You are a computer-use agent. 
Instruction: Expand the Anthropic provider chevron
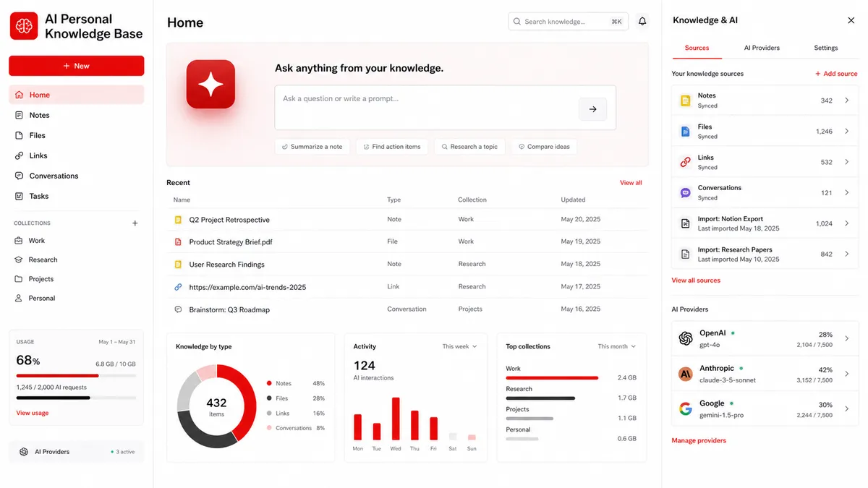coord(847,374)
